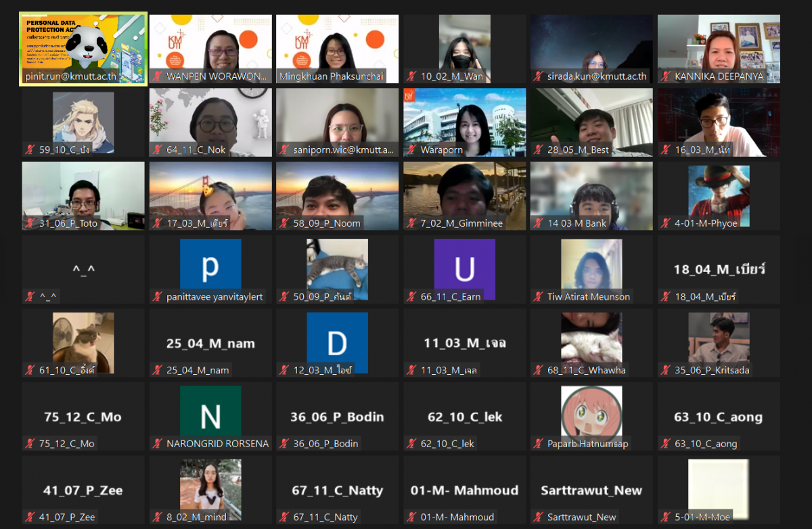Click muted mic icon for 63_10_C_aong

point(666,444)
